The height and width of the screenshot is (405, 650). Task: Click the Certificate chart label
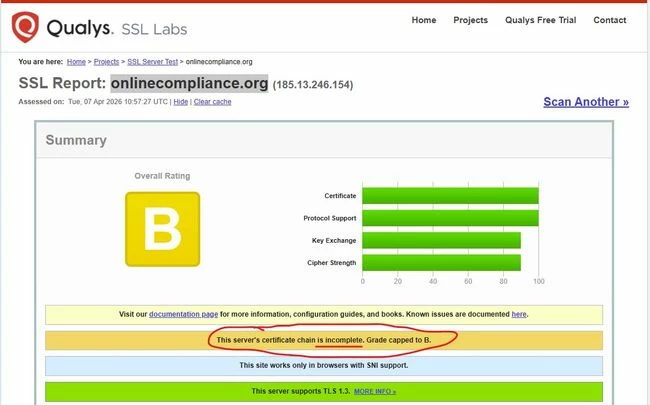point(340,196)
